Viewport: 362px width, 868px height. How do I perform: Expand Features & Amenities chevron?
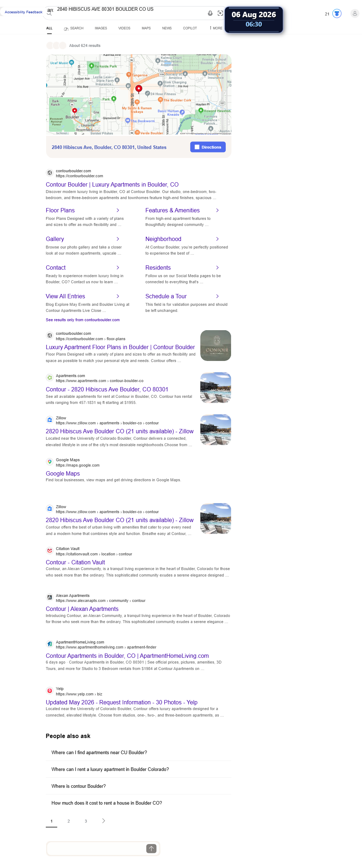217,210
